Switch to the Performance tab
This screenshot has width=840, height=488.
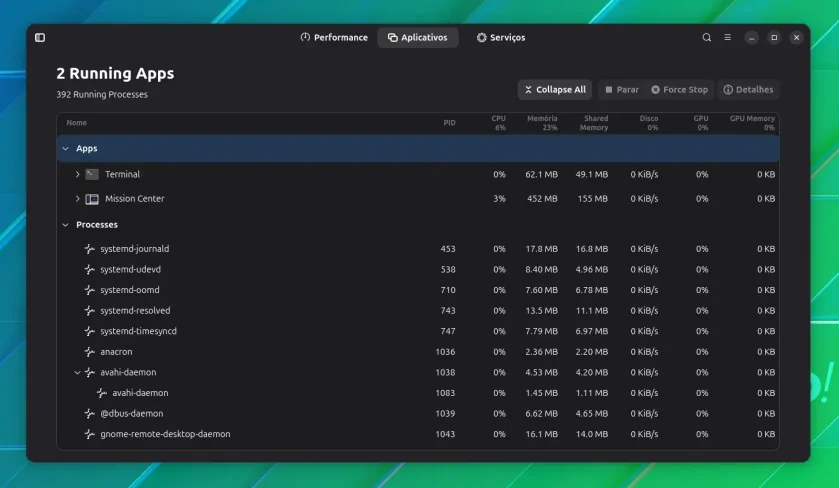point(334,37)
